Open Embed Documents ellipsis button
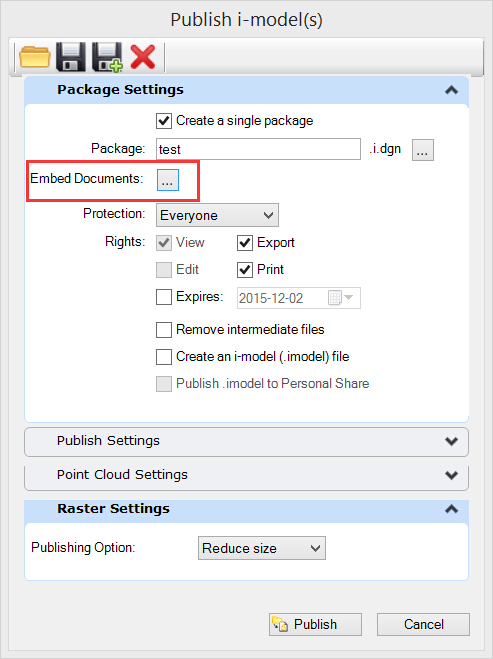Viewport: 493px width, 659px height. tap(168, 180)
